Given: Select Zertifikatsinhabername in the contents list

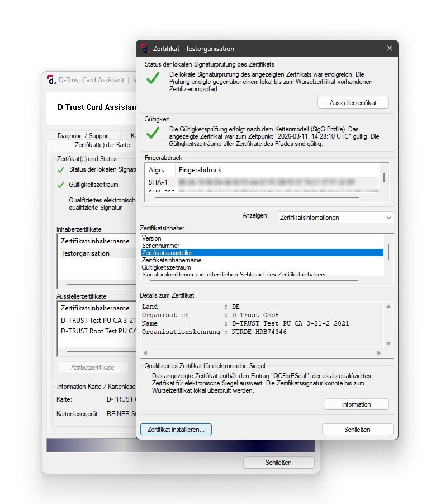Looking at the screenshot, I should [172, 260].
